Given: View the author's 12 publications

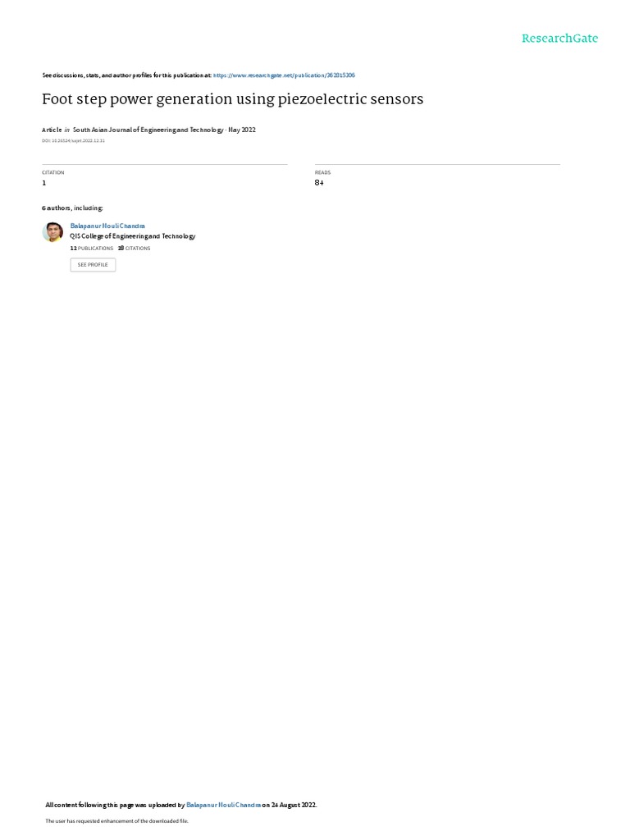Looking at the screenshot, I should click(x=92, y=249).
